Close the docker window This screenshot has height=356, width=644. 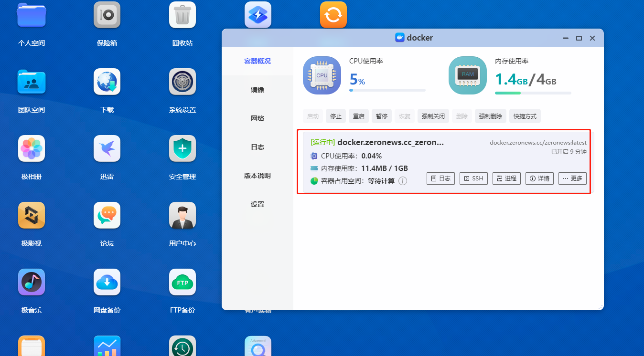tap(592, 38)
